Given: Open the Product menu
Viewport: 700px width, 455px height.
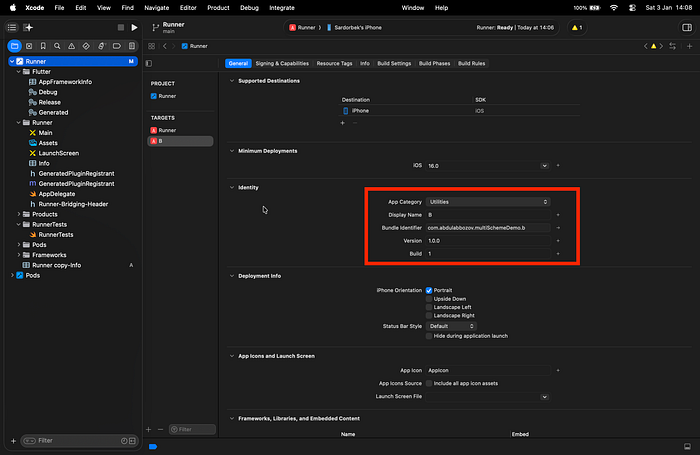Looking at the screenshot, I should pos(218,8).
